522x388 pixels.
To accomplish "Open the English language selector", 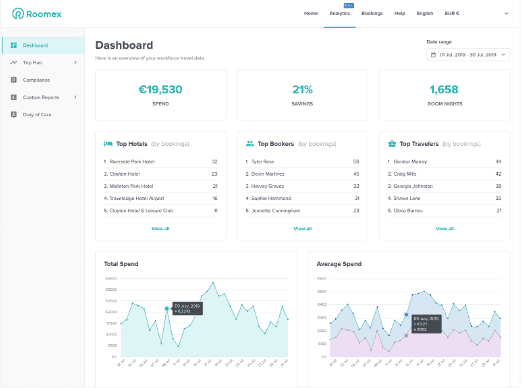I will coord(425,13).
